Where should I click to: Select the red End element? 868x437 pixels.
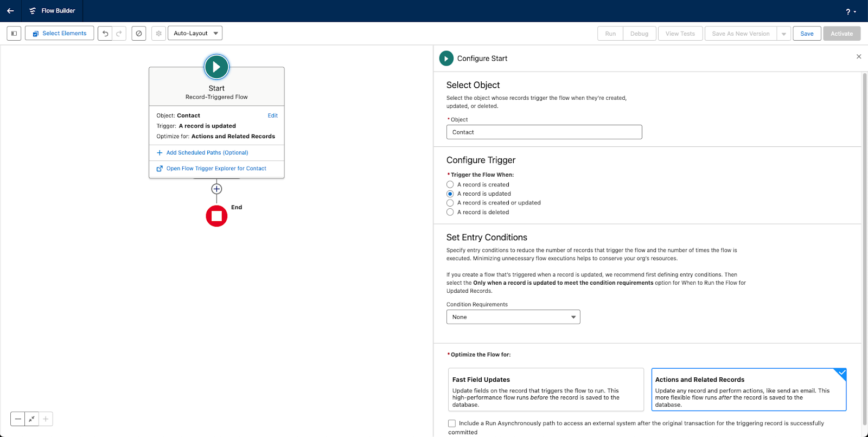pyautogui.click(x=216, y=216)
